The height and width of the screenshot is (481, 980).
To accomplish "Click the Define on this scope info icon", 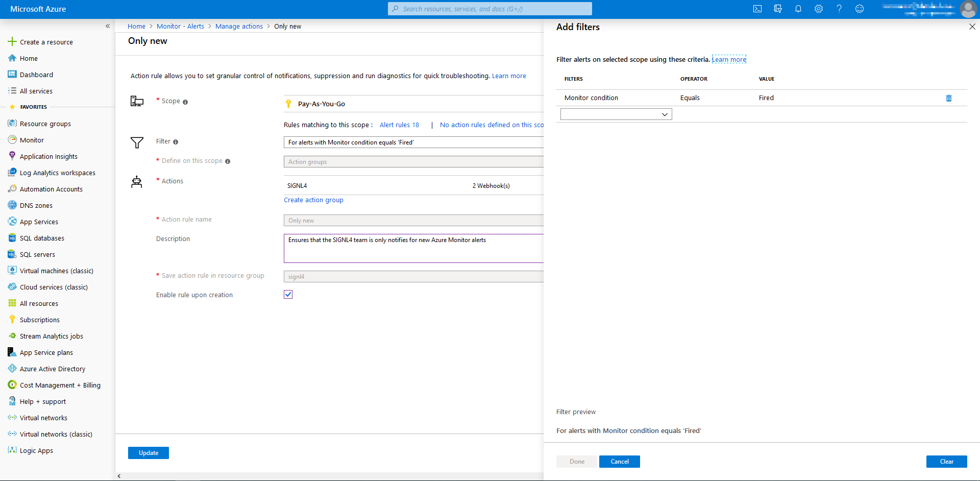I will pyautogui.click(x=228, y=161).
